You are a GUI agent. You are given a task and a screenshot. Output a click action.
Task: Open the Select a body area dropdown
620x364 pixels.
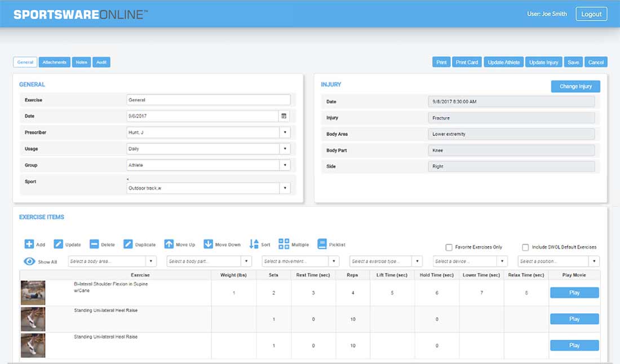150,261
